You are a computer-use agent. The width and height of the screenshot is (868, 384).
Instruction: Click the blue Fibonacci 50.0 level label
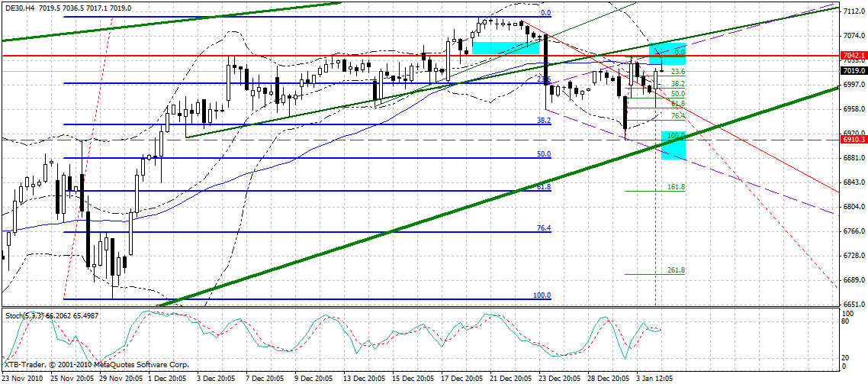click(543, 154)
